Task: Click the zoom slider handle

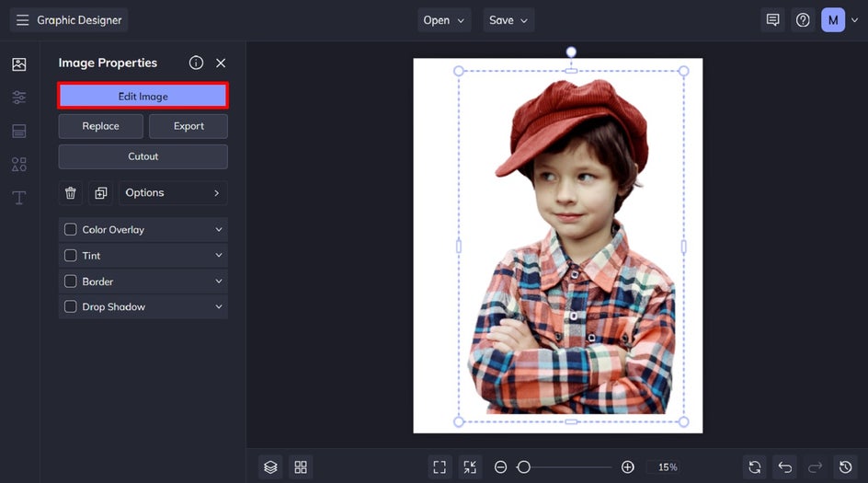Action: pyautogui.click(x=523, y=467)
